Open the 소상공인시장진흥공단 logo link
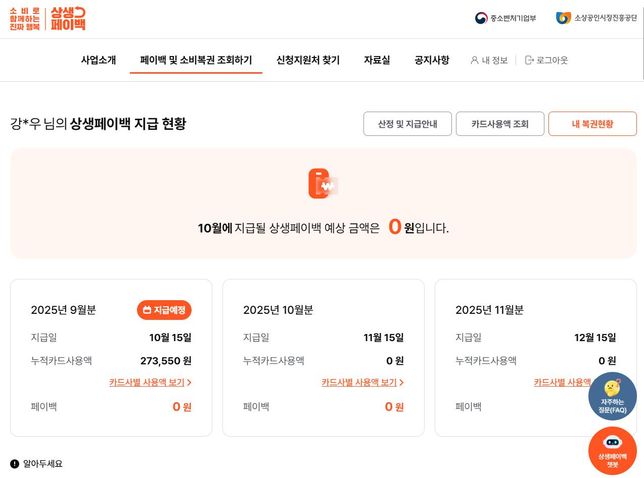The width and height of the screenshot is (644, 478). (x=595, y=18)
